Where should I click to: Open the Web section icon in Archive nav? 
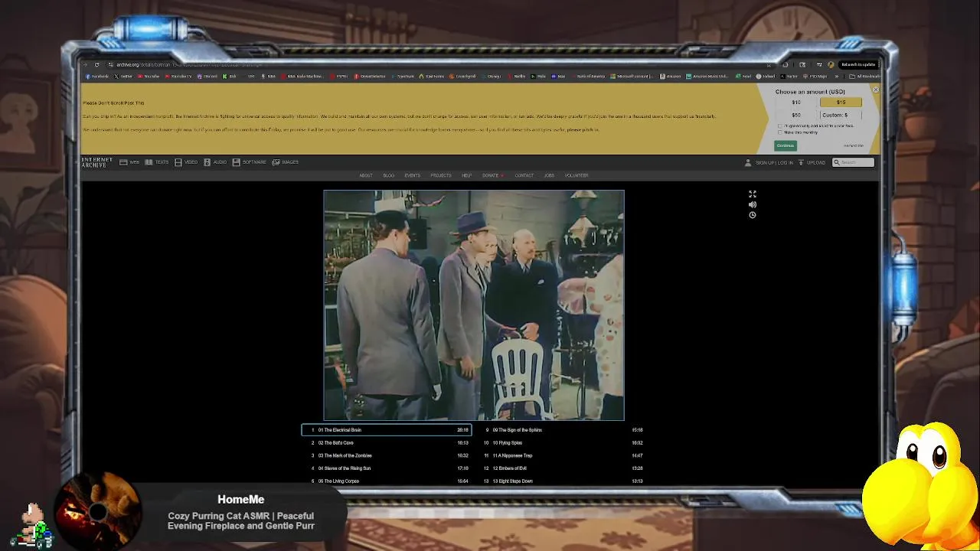click(123, 162)
